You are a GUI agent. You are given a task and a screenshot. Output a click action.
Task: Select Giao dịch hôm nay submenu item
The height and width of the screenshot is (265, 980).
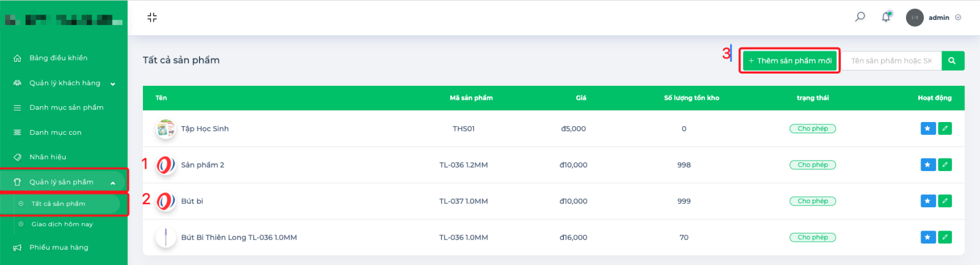pyautogui.click(x=62, y=224)
